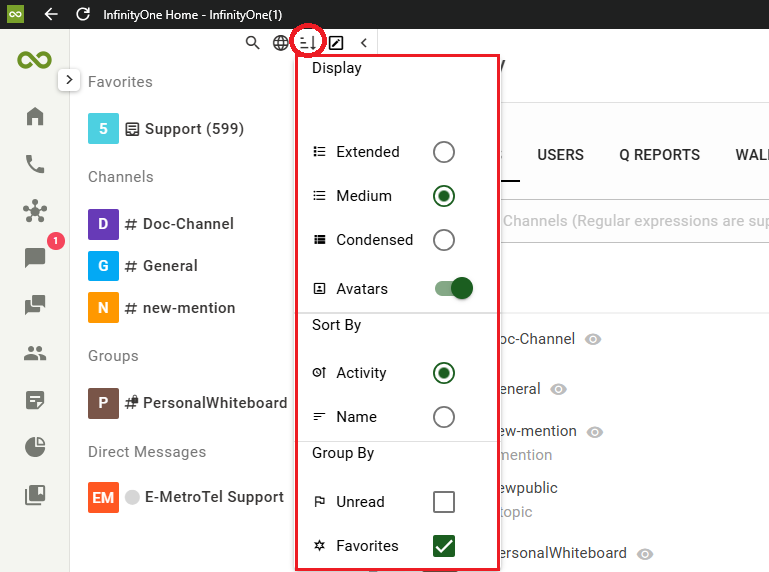Open the network hub icon in sidebar
This screenshot has width=769, height=572.
35,211
